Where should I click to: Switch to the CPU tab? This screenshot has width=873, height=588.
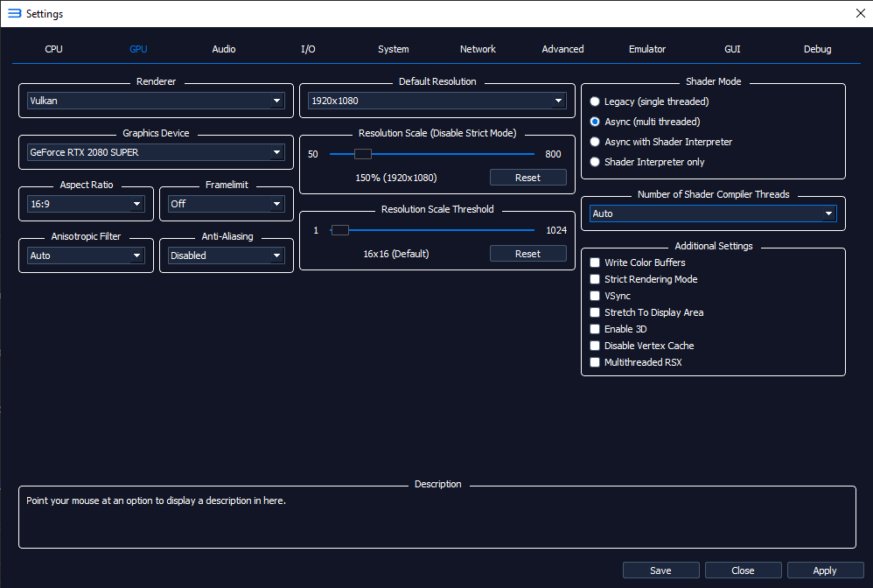53,49
